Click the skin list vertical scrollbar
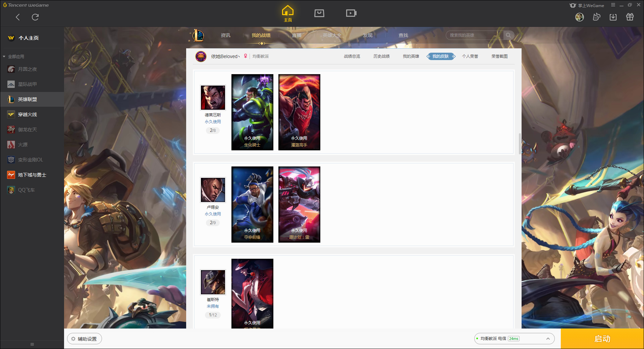Screen dimensions: 644x349 pyautogui.click(x=520, y=144)
